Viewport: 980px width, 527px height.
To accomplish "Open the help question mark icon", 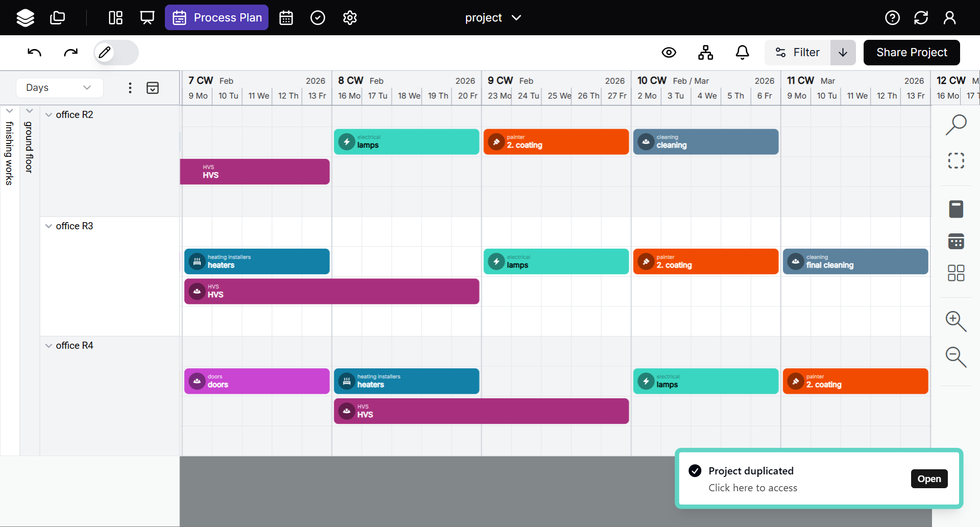I will pyautogui.click(x=892, y=18).
